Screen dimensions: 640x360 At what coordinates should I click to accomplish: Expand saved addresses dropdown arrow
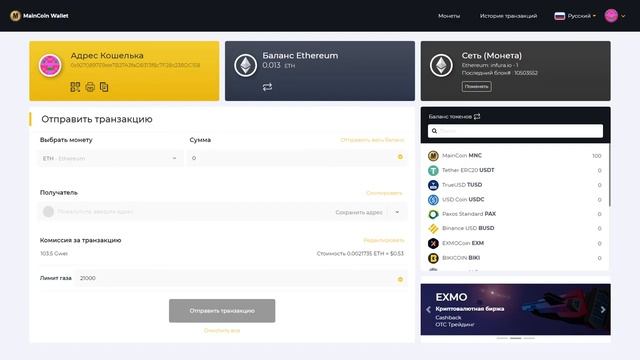[x=397, y=212]
